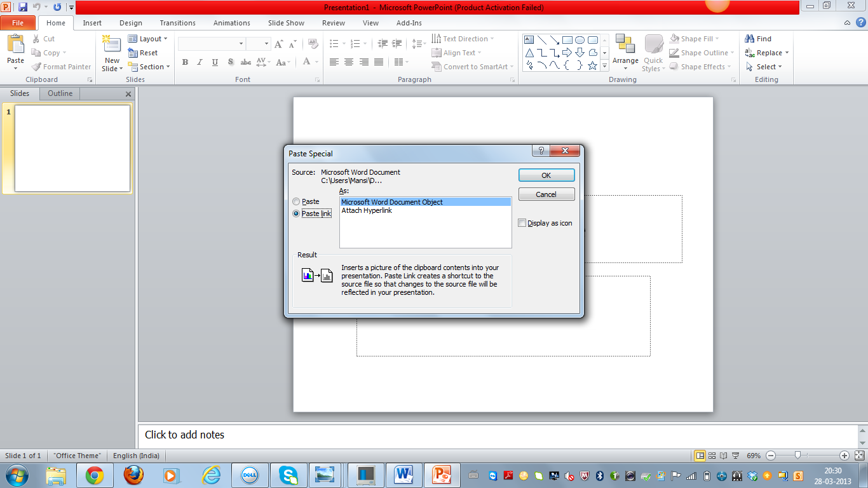Viewport: 868px width, 488px height.
Task: Toggle Bold formatting
Action: tap(185, 62)
